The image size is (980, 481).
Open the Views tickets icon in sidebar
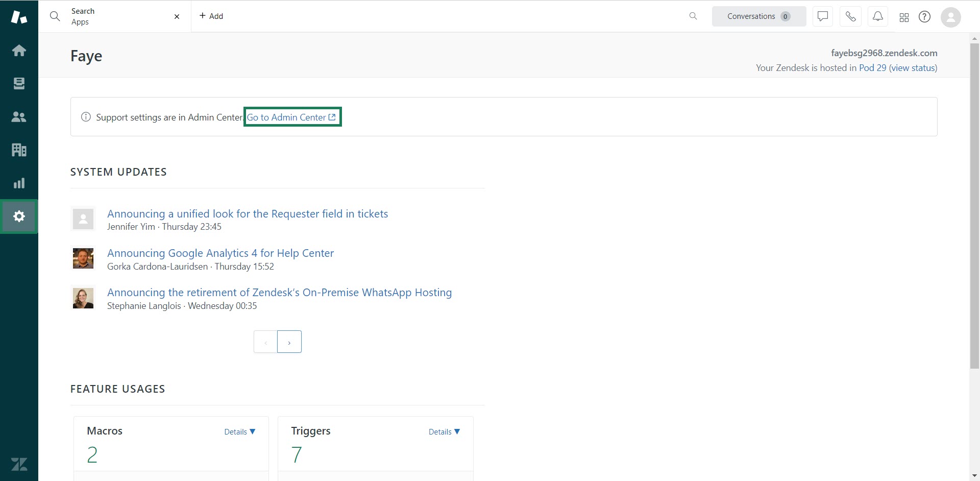(x=19, y=84)
